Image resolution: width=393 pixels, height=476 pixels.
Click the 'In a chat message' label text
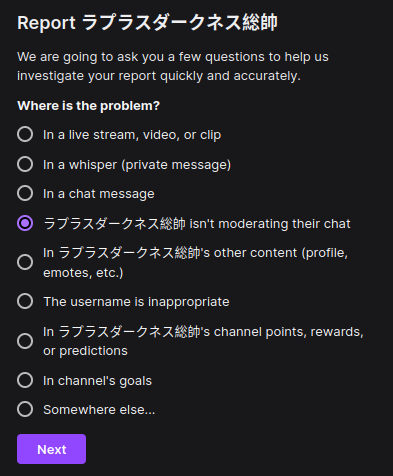point(99,194)
